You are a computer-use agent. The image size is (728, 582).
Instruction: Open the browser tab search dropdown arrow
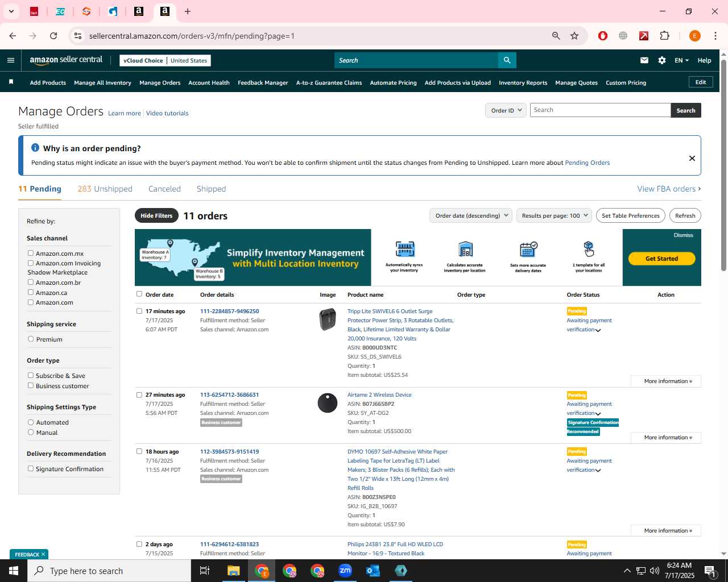pyautogui.click(x=11, y=11)
